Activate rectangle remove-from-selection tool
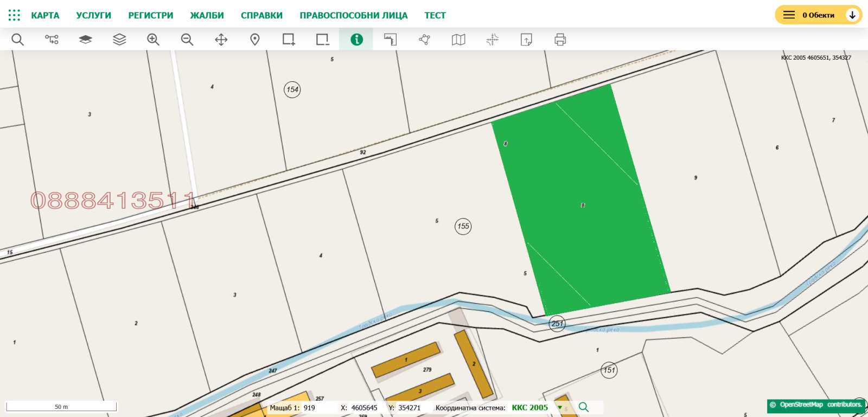Image resolution: width=868 pixels, height=417 pixels. pyautogui.click(x=323, y=40)
